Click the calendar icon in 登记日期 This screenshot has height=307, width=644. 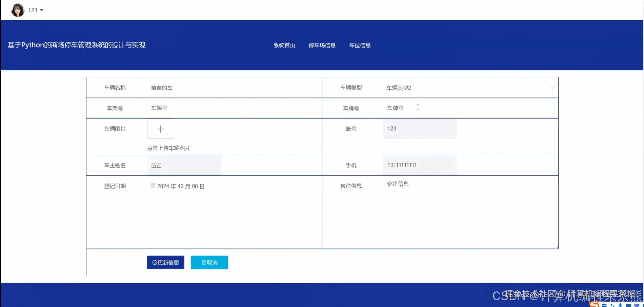click(153, 186)
